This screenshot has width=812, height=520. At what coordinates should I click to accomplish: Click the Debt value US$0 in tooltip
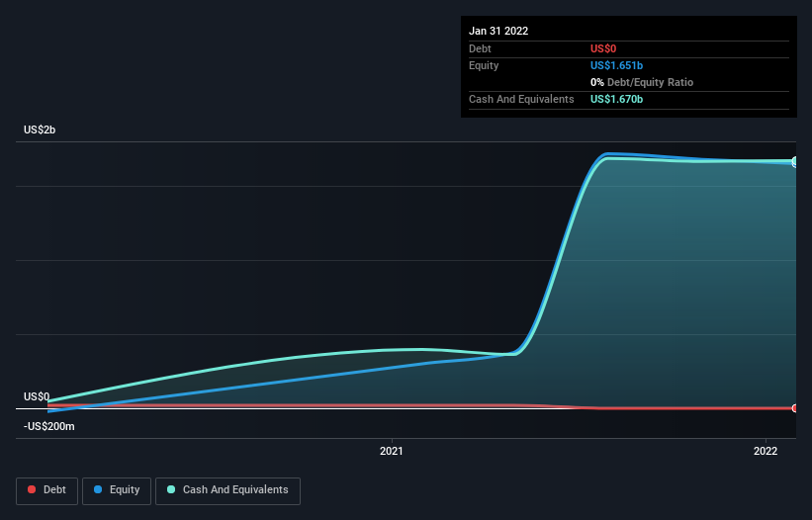[603, 48]
